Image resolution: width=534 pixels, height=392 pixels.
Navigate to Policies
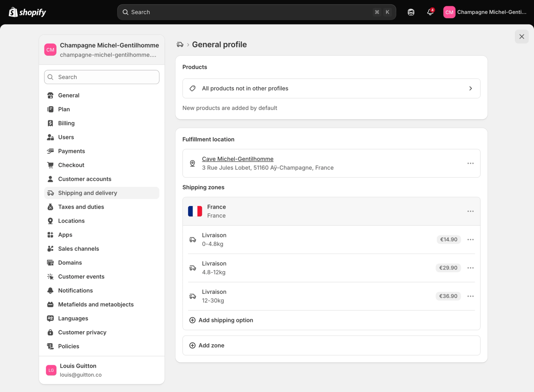pos(102,346)
